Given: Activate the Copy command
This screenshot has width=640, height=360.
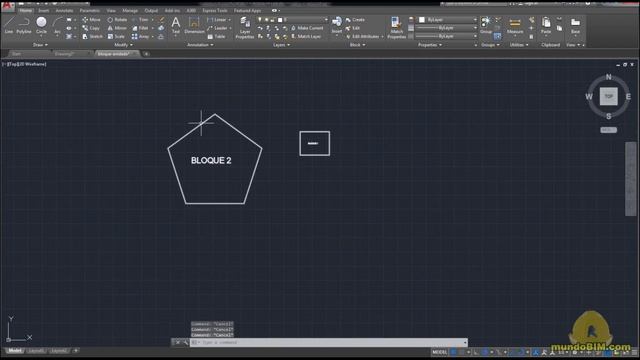Looking at the screenshot, I should point(91,28).
